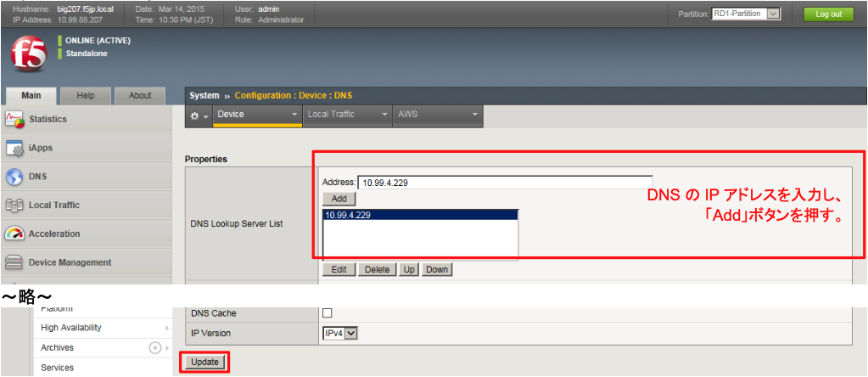Open Services in the sidebar

pos(57,368)
